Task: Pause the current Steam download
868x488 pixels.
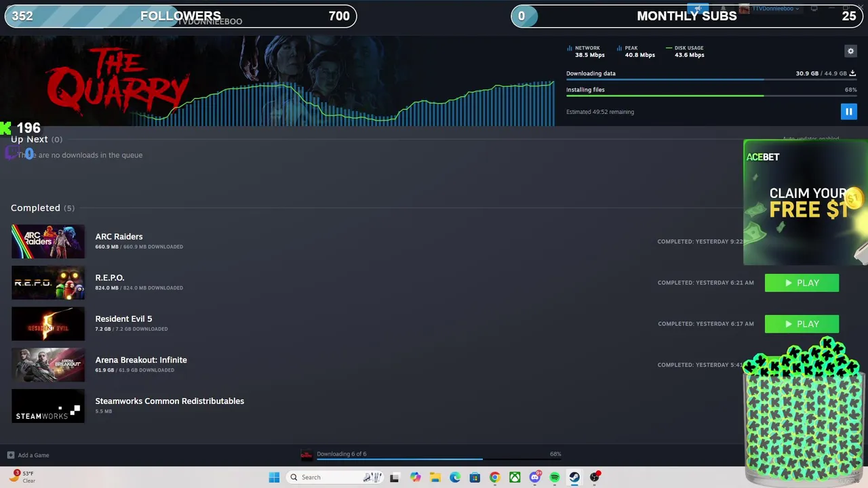Action: pyautogui.click(x=848, y=112)
